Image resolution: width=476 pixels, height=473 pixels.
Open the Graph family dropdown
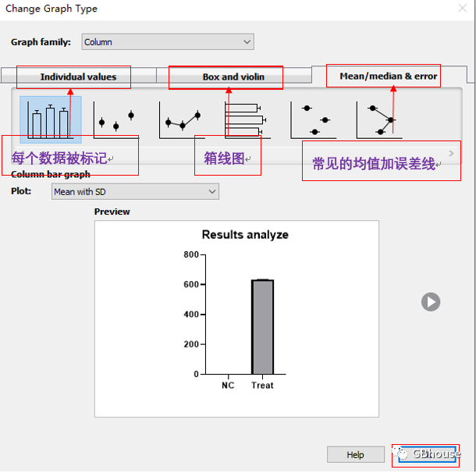click(168, 42)
